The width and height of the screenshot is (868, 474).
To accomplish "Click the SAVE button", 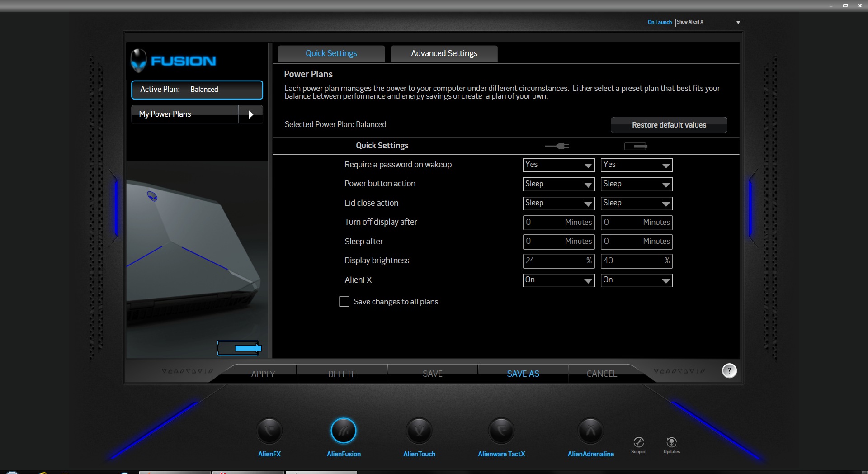I will pos(432,374).
